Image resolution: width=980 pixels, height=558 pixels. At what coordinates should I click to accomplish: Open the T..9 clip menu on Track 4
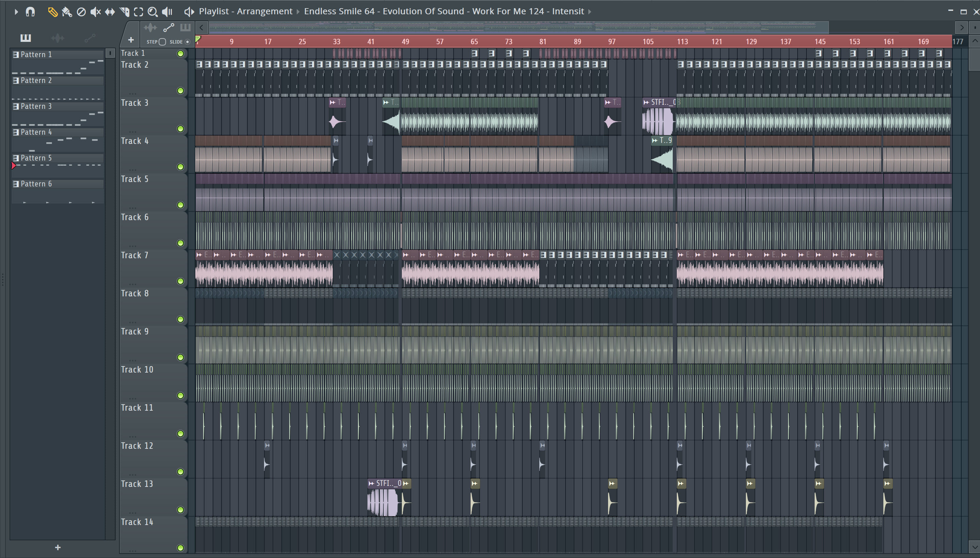(x=655, y=141)
